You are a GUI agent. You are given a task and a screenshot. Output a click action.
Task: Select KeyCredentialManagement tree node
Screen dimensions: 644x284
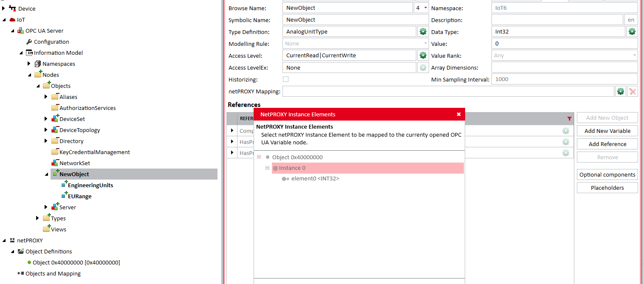pos(94,152)
